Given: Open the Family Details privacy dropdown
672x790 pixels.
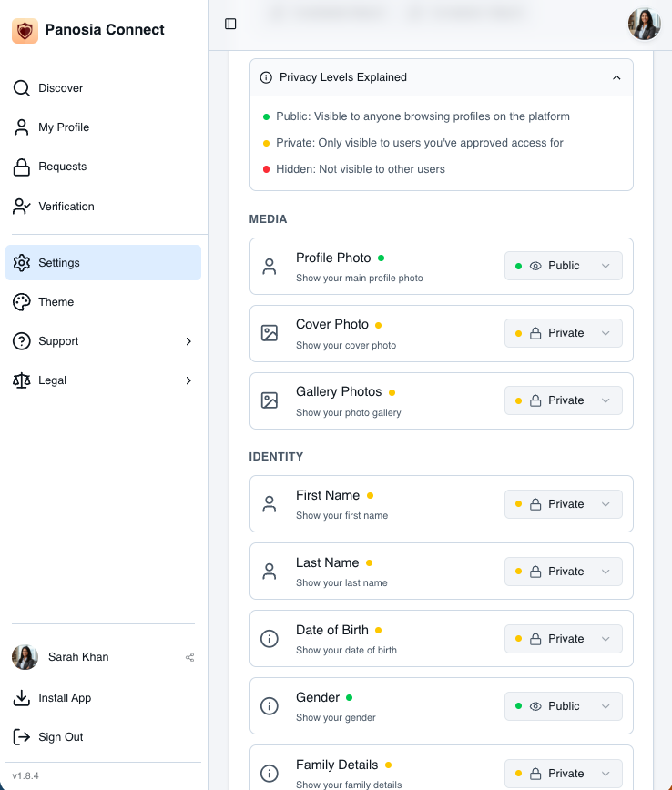Looking at the screenshot, I should pos(563,774).
